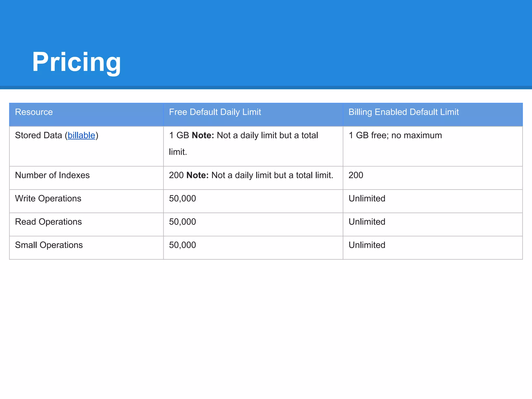This screenshot has width=532, height=399.
Task: Select the Number of Indexes row label
Action: (x=52, y=175)
